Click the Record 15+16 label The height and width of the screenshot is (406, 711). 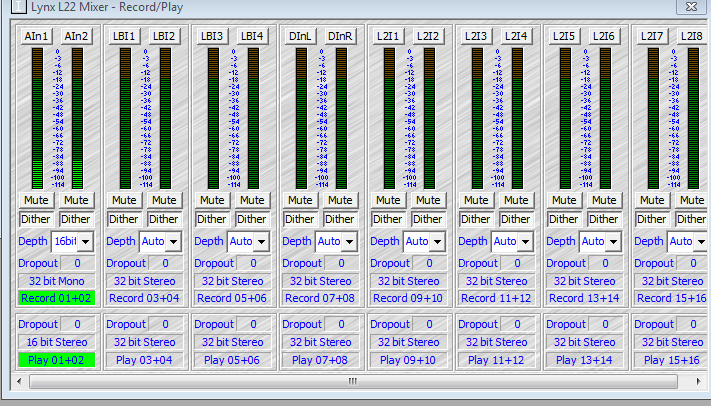point(672,298)
